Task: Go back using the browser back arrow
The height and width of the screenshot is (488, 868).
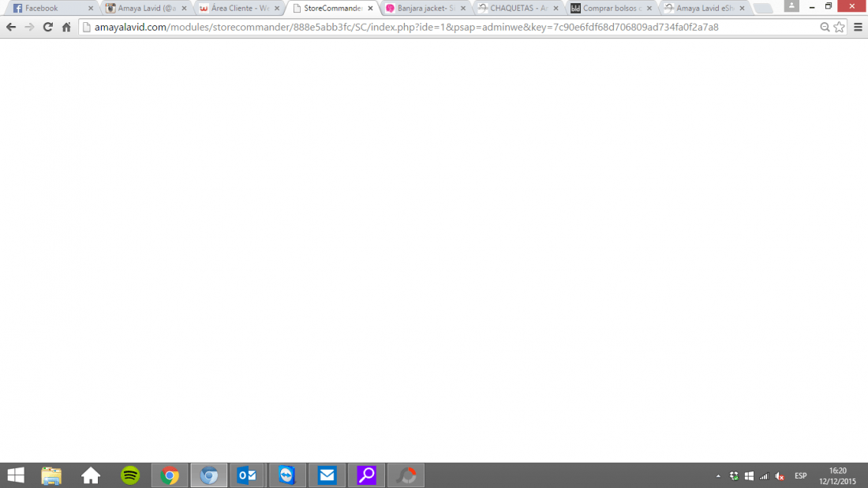Action: (11, 27)
